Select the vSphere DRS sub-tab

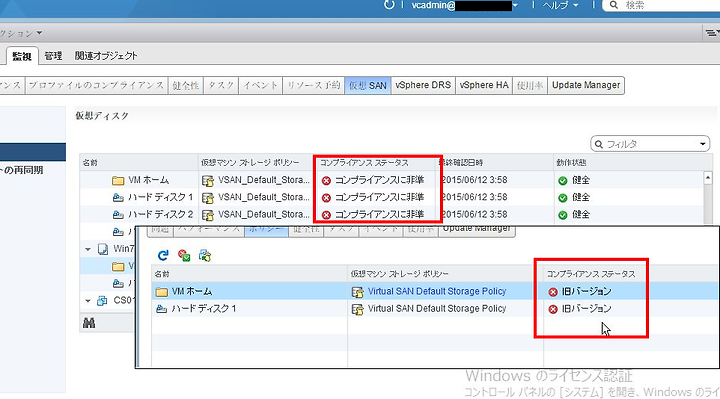423,85
